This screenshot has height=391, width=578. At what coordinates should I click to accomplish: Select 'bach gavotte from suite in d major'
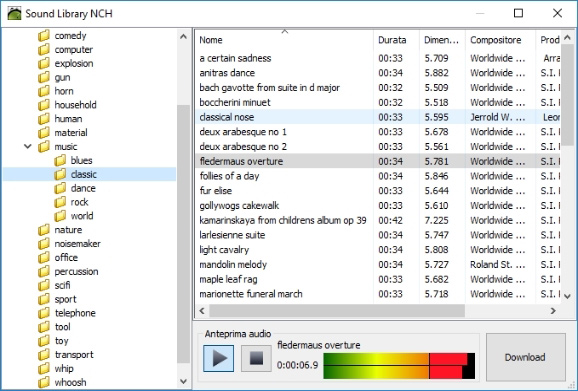[269, 88]
